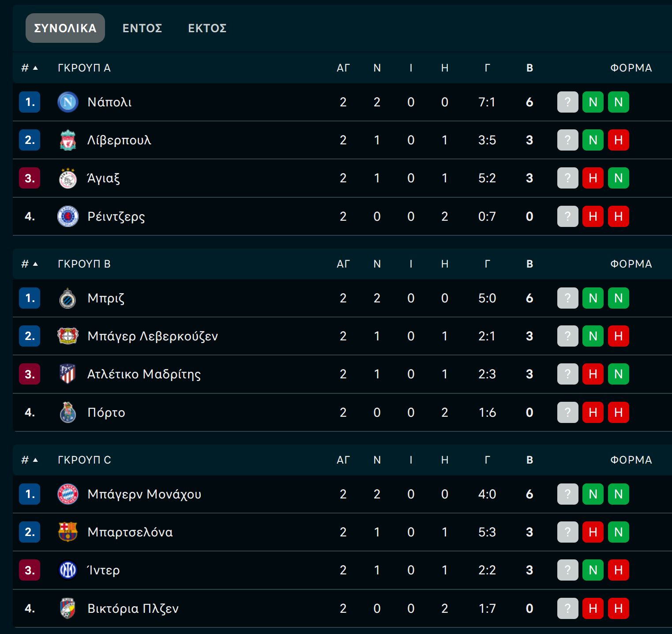Click the Barcelona club crest
Screen dimensions: 672x634
[x=68, y=532]
